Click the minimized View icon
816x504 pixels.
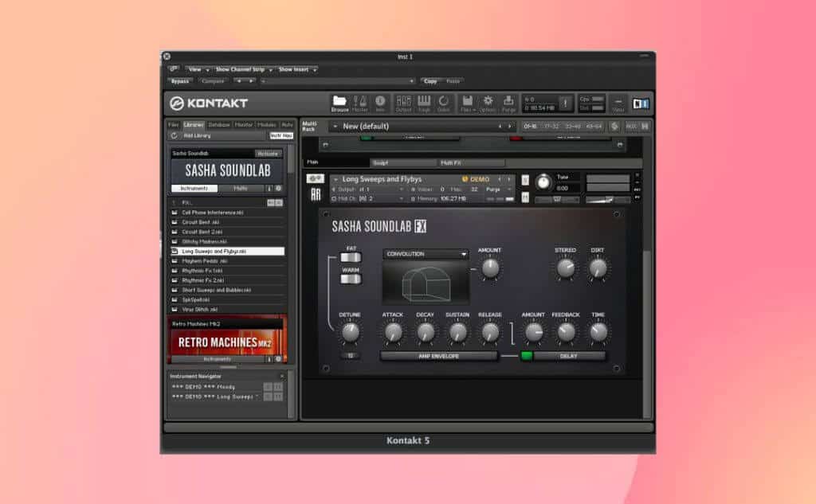pyautogui.click(x=618, y=104)
